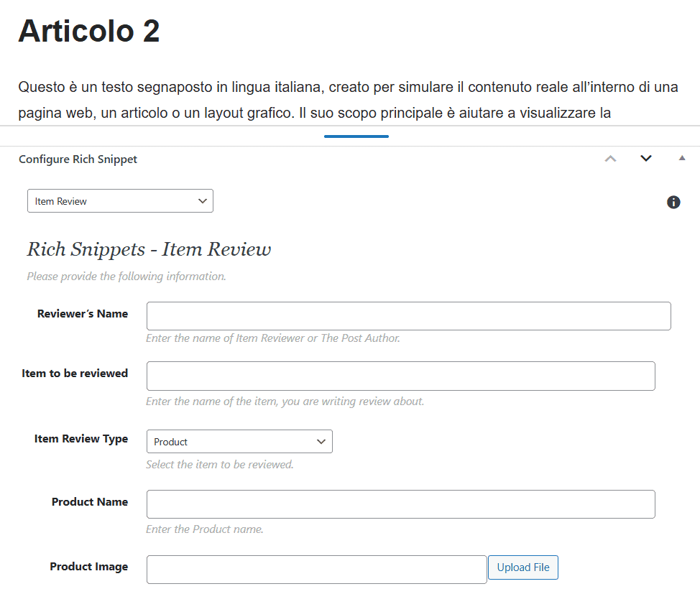Open the chevron on the Item Review dropdown
700x589 pixels.
tap(202, 200)
